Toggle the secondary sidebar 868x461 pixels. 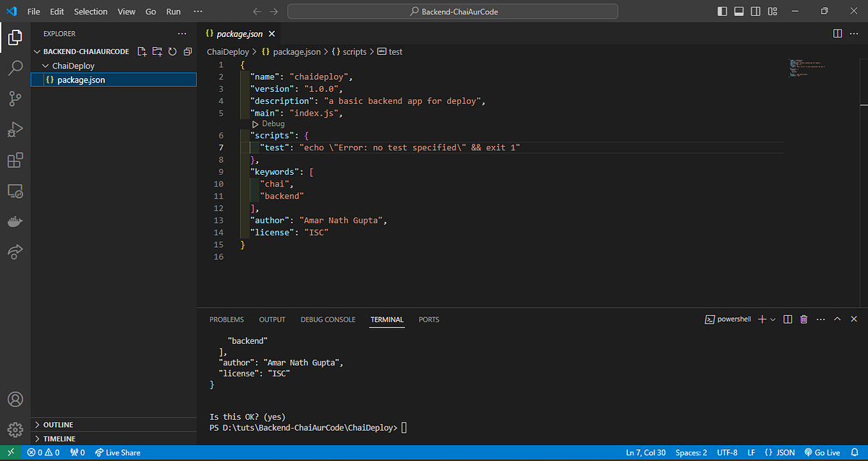point(755,11)
